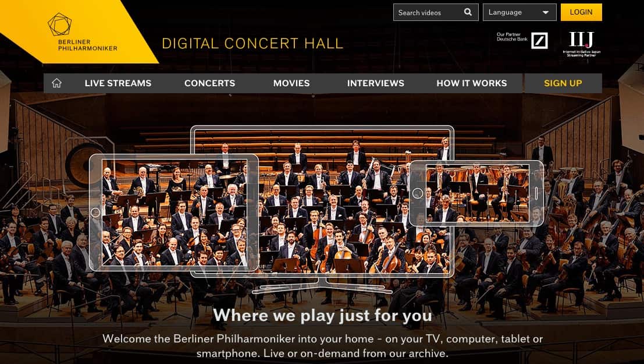Screen dimensions: 644x364
Task: Click the home icon in navigation bar
Action: (x=56, y=83)
